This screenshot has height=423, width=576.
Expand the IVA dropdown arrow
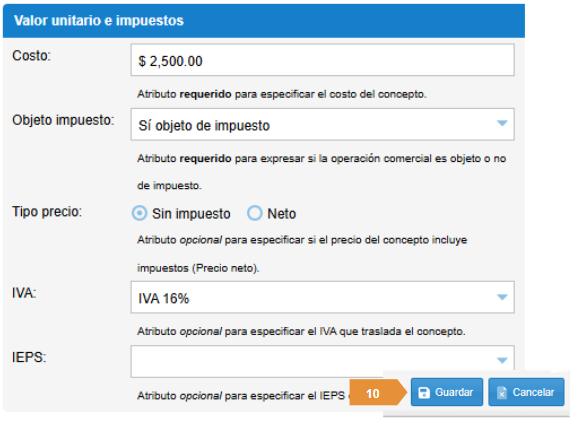502,297
